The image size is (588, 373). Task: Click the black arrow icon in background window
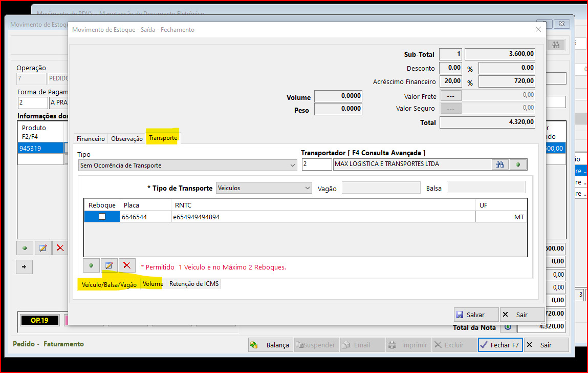click(x=25, y=266)
